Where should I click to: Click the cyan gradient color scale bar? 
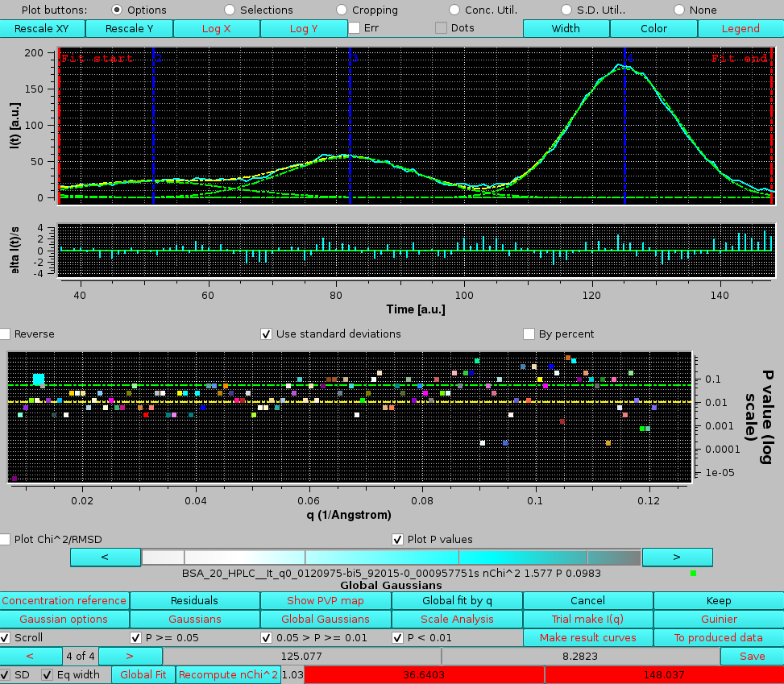click(391, 557)
